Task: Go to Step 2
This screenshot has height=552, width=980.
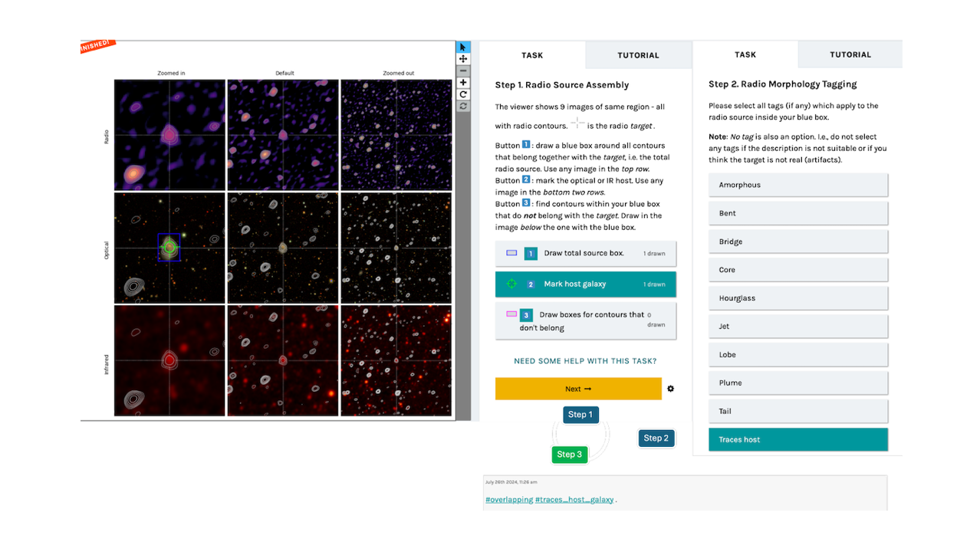Action: [x=656, y=438]
